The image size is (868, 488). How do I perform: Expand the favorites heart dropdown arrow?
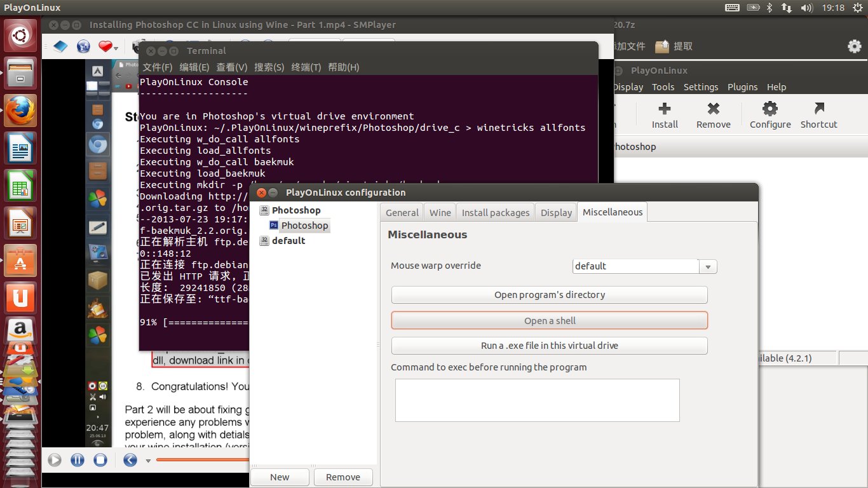click(116, 48)
